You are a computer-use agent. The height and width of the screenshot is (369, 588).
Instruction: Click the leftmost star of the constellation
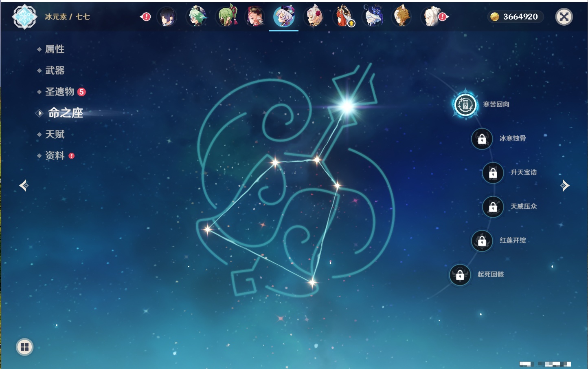208,229
